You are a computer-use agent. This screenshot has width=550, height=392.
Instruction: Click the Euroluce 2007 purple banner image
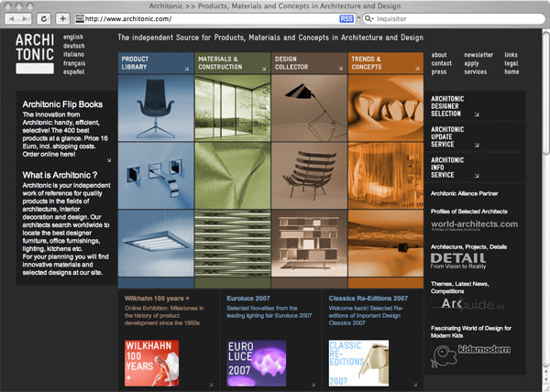click(257, 363)
